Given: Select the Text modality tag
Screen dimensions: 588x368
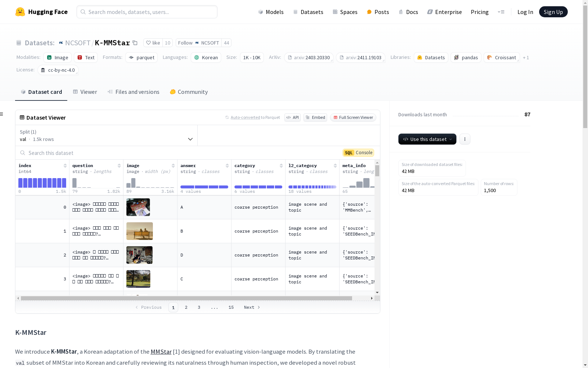Looking at the screenshot, I should (86, 57).
